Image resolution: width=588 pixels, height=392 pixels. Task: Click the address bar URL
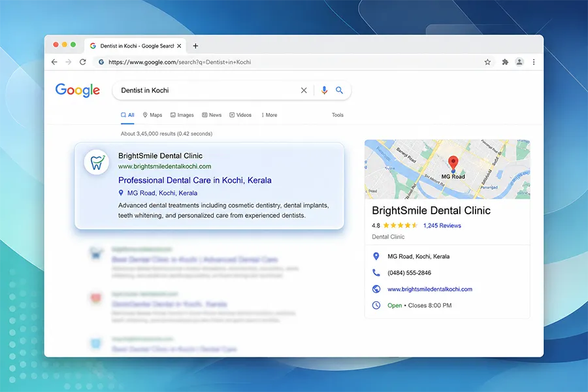[180, 62]
